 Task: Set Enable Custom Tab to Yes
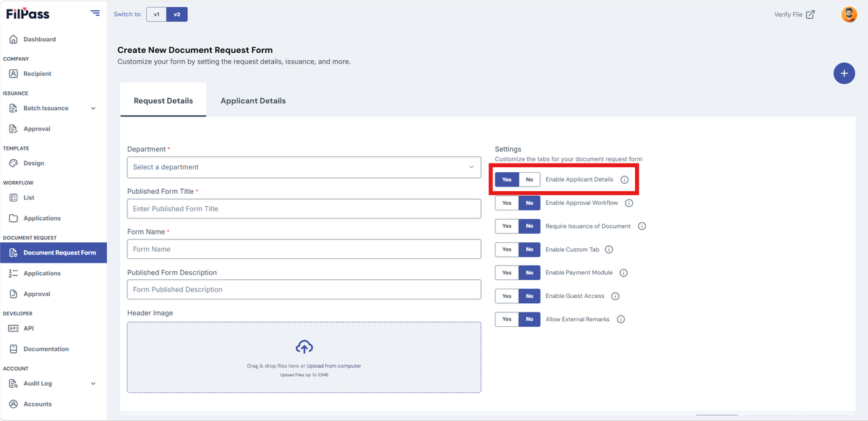(507, 250)
